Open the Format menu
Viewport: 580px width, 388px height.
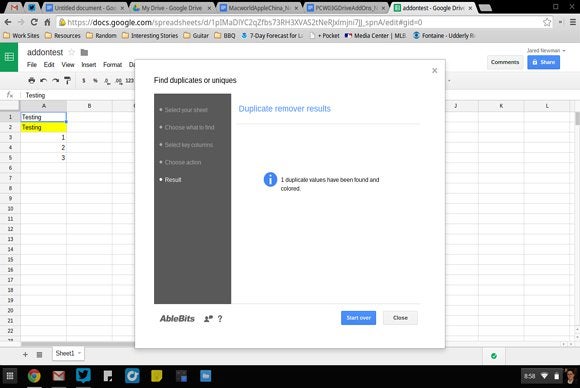coord(112,65)
